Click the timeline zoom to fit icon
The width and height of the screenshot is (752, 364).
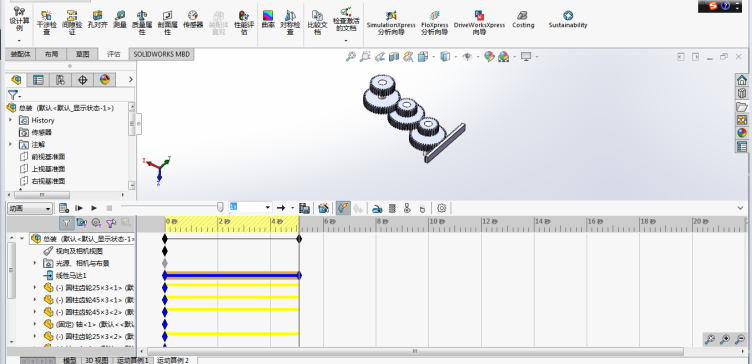pyautogui.click(x=709, y=340)
